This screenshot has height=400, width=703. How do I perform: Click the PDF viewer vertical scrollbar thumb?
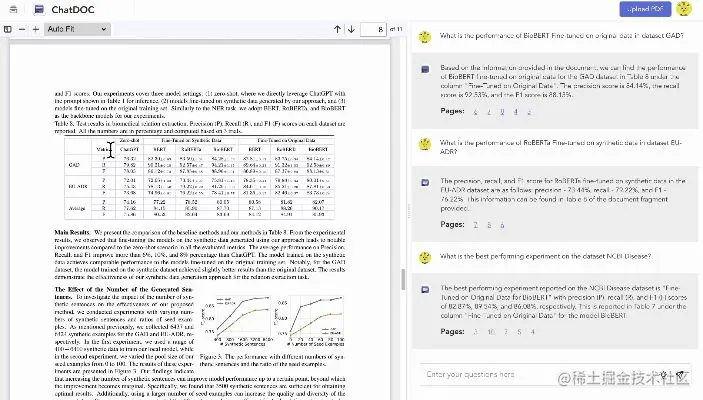(403, 279)
